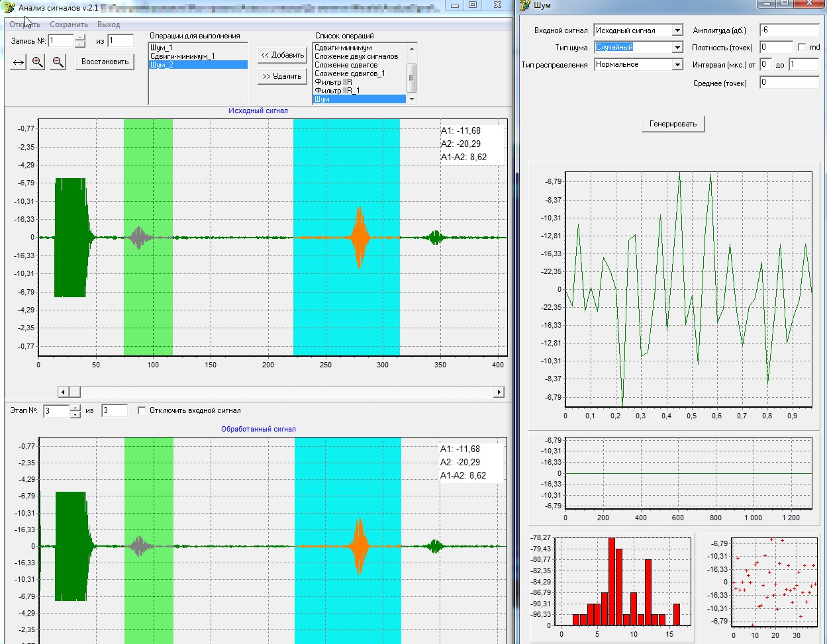
Task: Enable the Отключить входной сигнал checkbox
Action: (142, 410)
